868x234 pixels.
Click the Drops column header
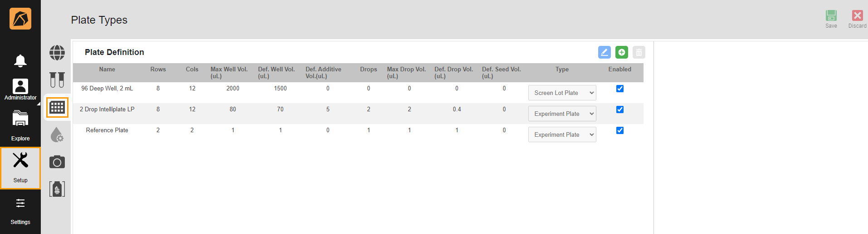click(369, 69)
